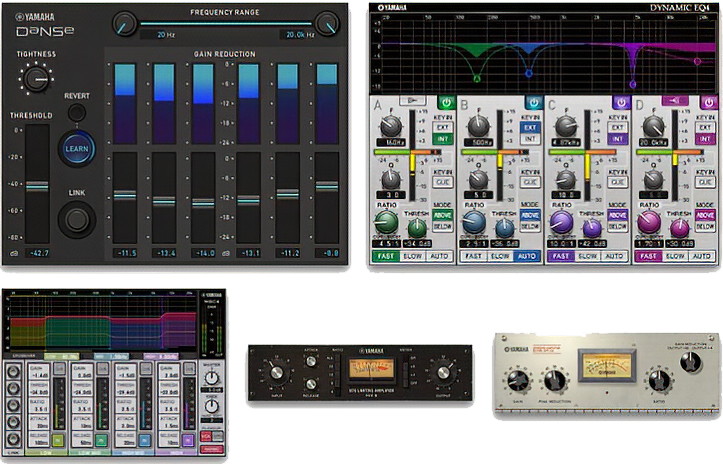
Task: Set Band B key-in to INT
Action: click(530, 139)
